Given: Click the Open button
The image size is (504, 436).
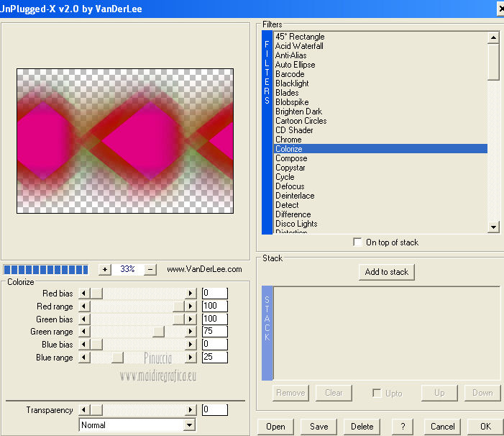Looking at the screenshot, I should tap(275, 427).
